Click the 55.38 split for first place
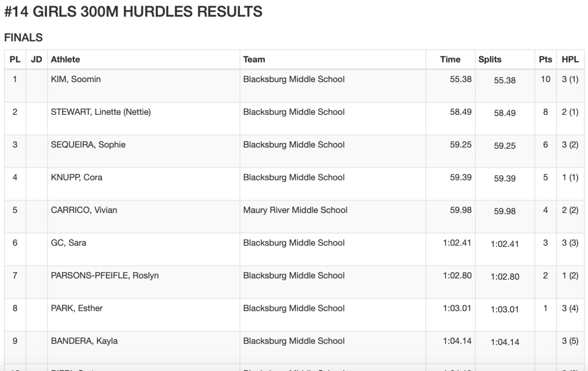This screenshot has width=588, height=371. [x=505, y=80]
